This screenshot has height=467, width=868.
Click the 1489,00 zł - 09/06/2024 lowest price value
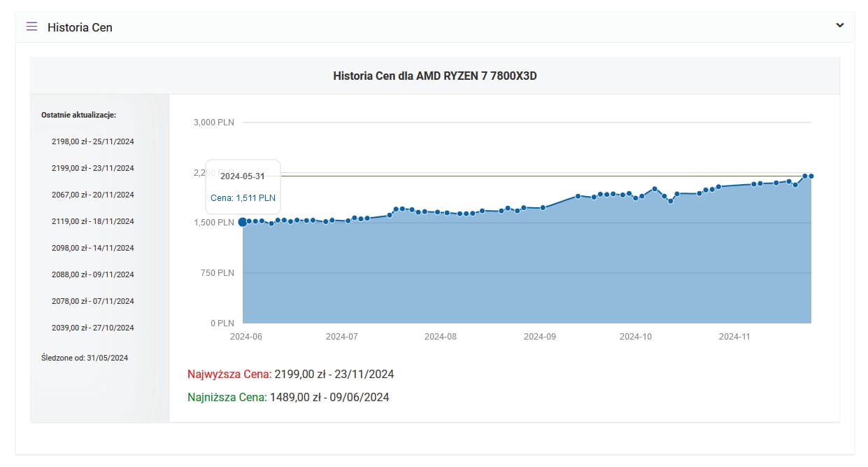click(329, 397)
